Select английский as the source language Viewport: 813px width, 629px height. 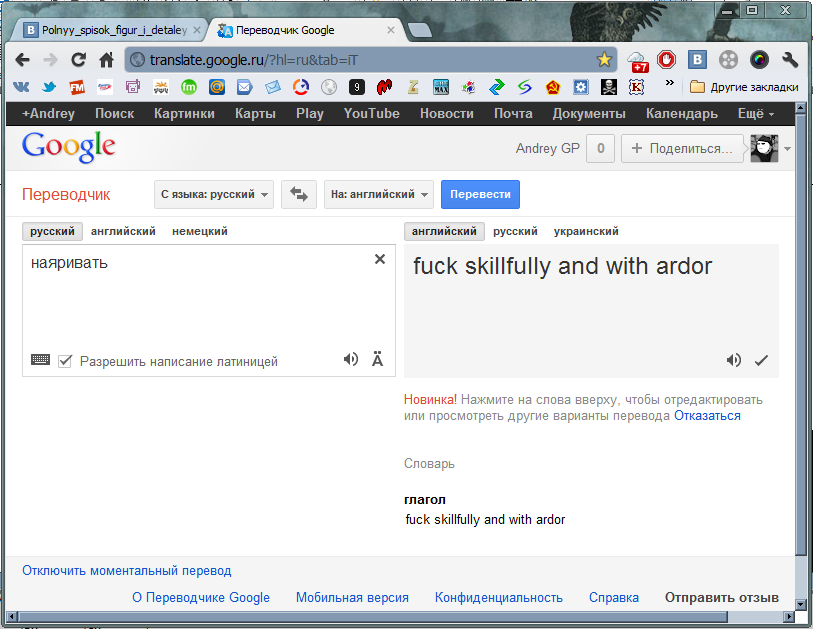(x=123, y=231)
